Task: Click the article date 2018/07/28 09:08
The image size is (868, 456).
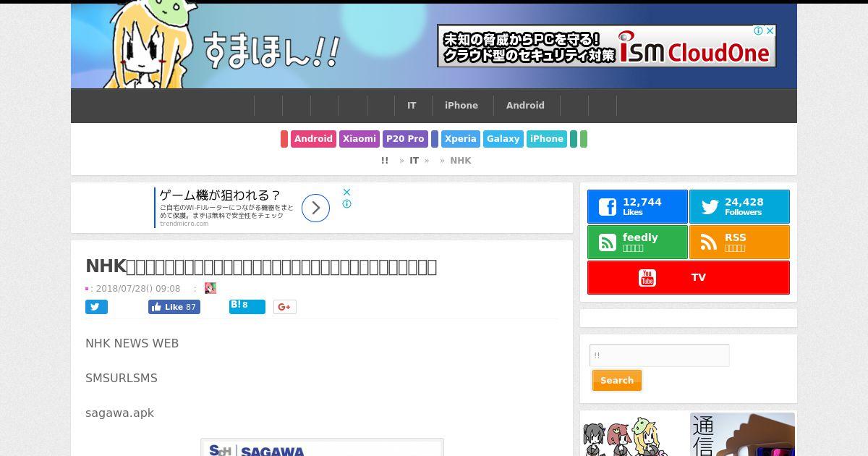Action: pos(138,288)
